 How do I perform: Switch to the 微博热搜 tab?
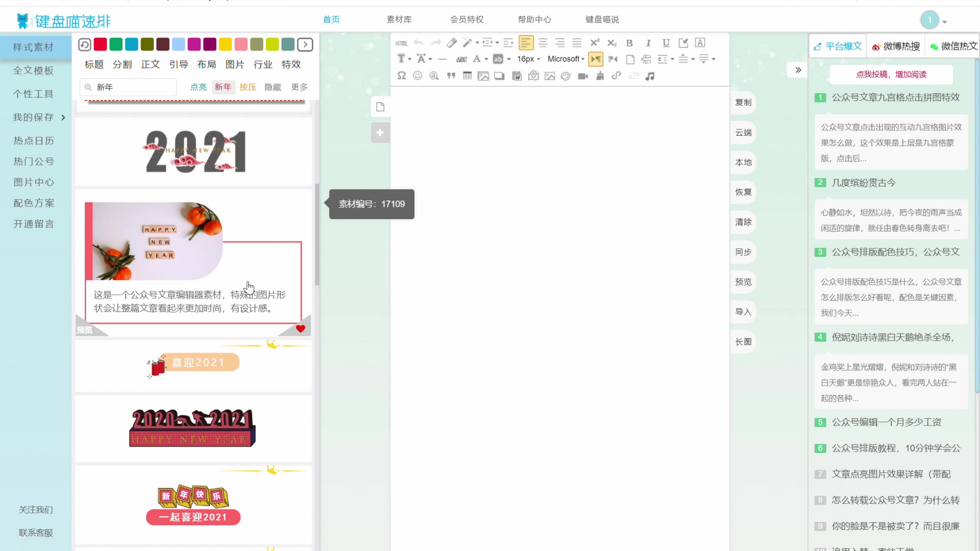pos(896,47)
